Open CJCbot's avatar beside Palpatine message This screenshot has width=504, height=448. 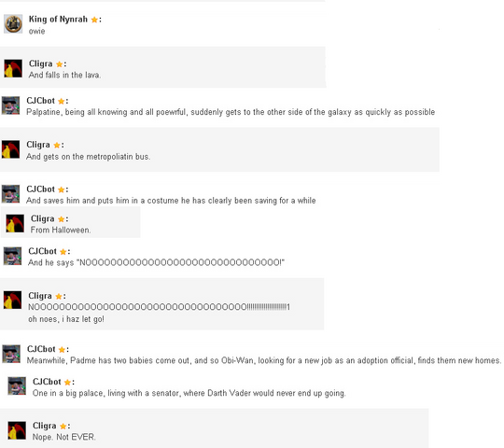[x=10, y=105]
